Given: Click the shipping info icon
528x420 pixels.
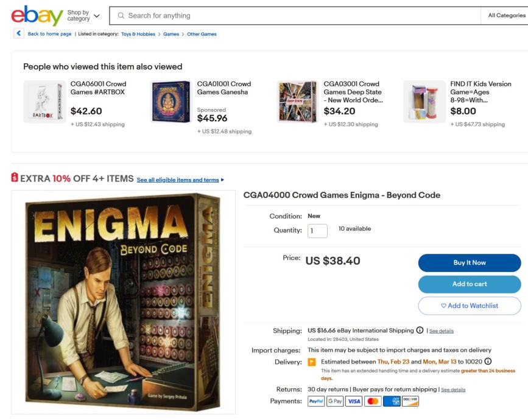Looking at the screenshot, I should (420, 331).
